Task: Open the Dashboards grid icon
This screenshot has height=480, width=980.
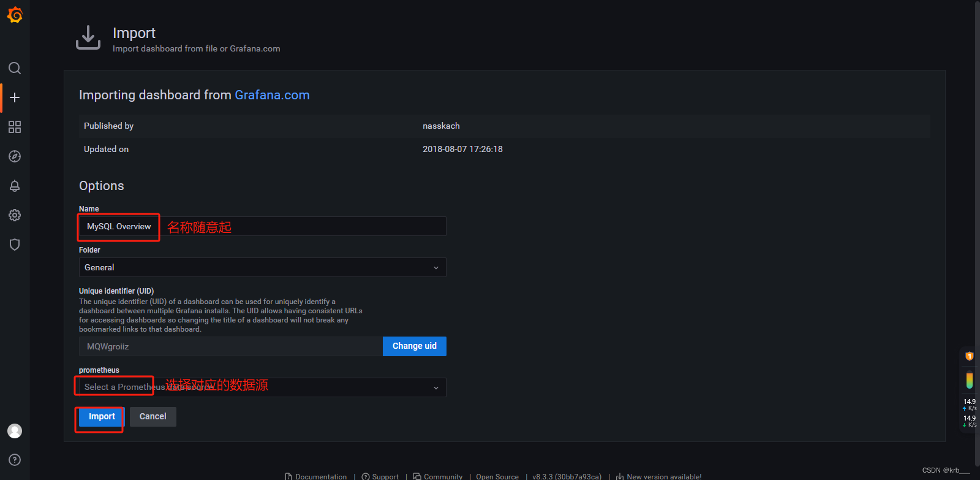Action: (15, 127)
